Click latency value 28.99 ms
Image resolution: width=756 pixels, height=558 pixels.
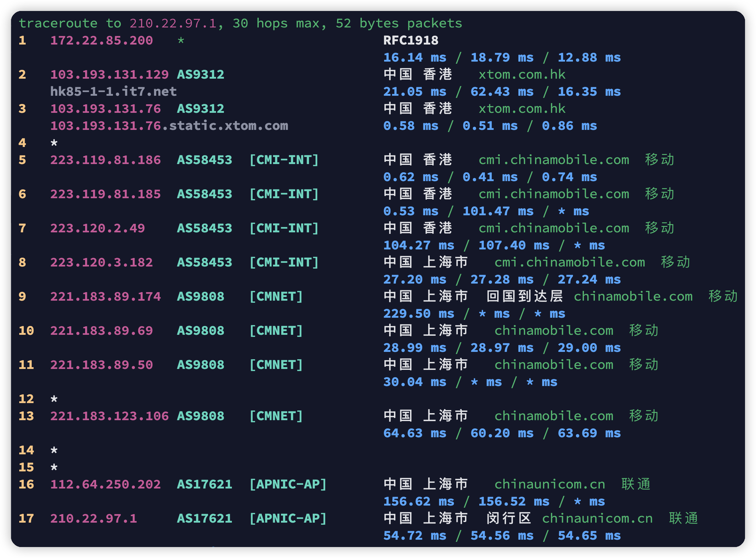415,348
